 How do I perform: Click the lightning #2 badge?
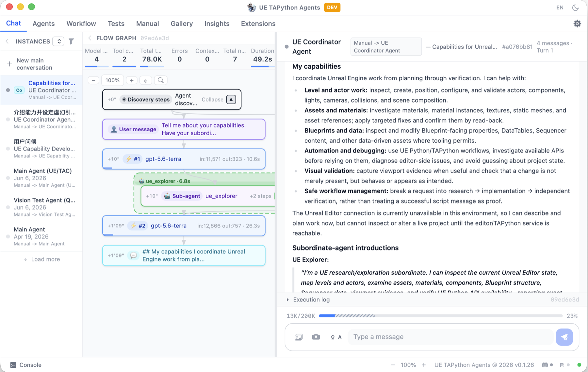pos(138,226)
